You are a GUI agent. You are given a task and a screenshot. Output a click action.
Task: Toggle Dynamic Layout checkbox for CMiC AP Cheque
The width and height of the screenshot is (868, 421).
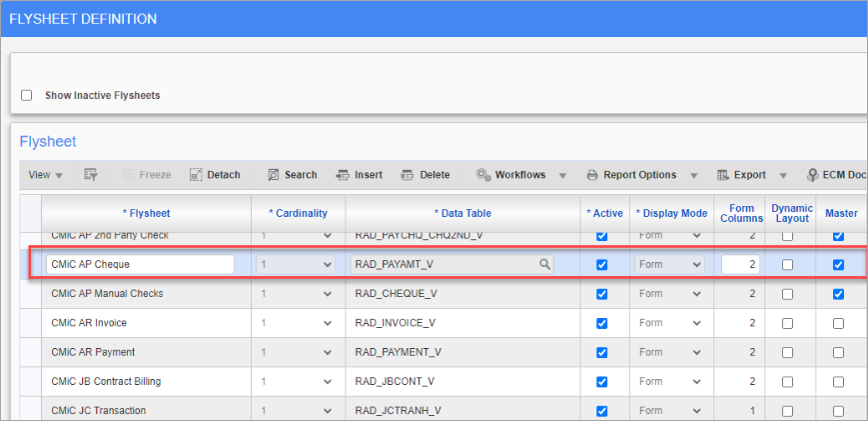[x=787, y=265]
